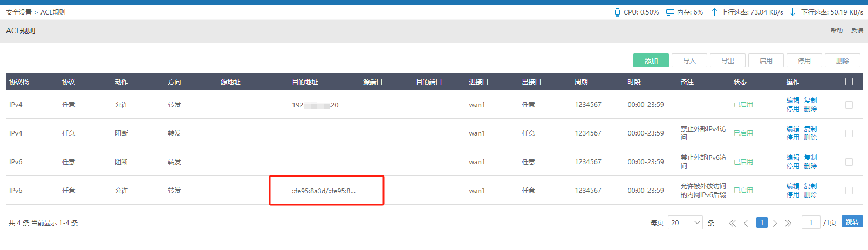868x250 pixels.
Task: Check the select-all checkbox in table header
Action: click(849, 82)
